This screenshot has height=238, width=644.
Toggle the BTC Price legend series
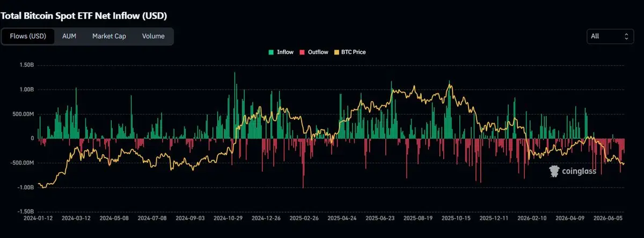[x=349, y=52]
